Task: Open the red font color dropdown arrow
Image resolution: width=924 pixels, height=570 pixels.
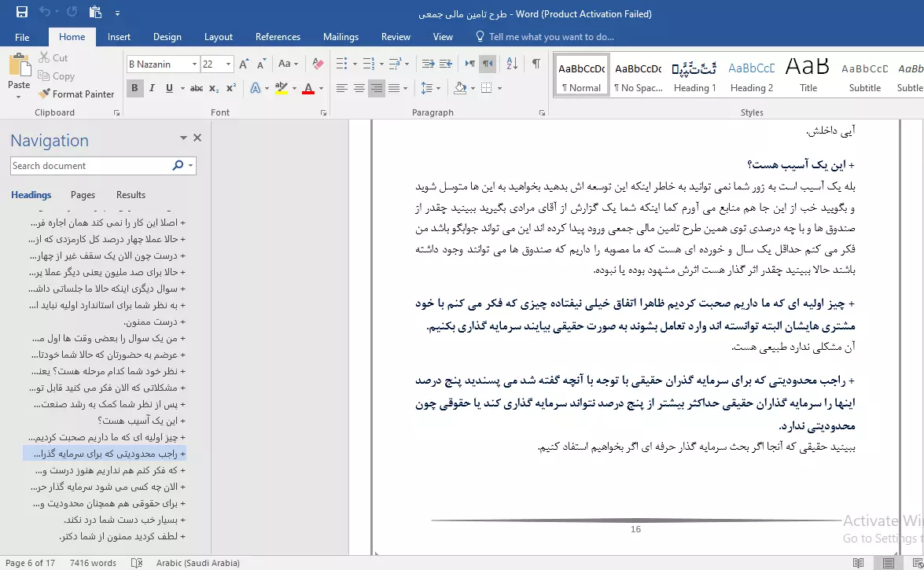Action: (x=321, y=88)
